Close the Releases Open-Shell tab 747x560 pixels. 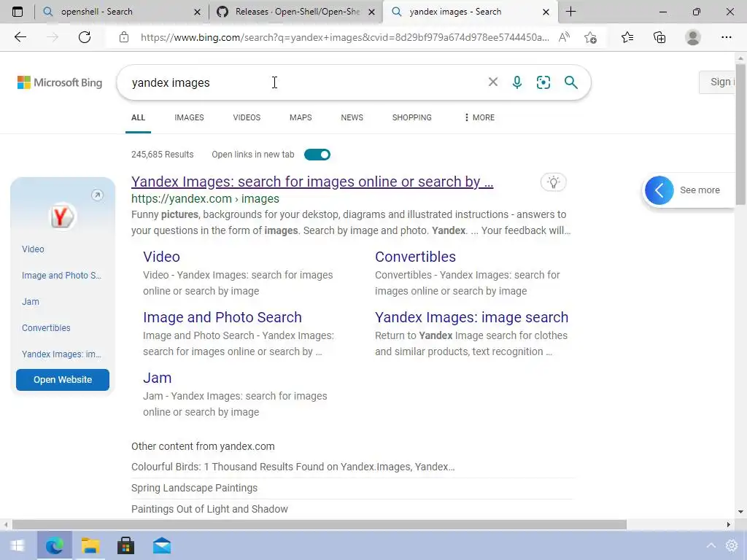(x=371, y=12)
